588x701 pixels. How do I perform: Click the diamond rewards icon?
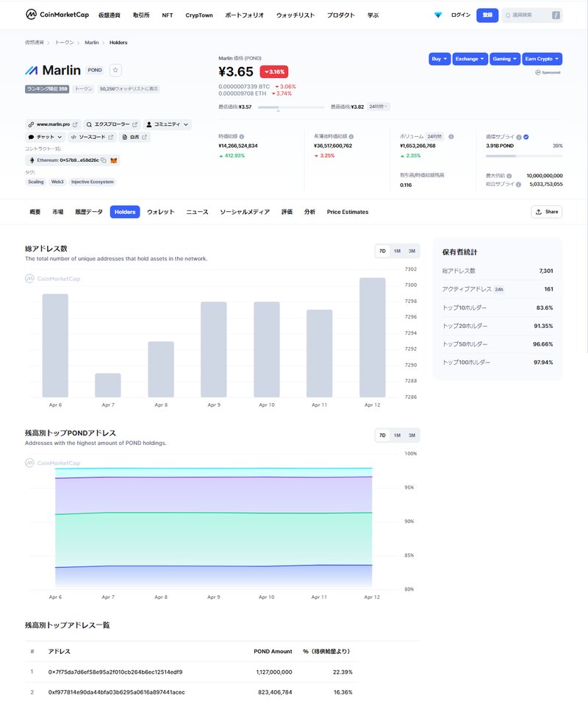click(x=438, y=15)
